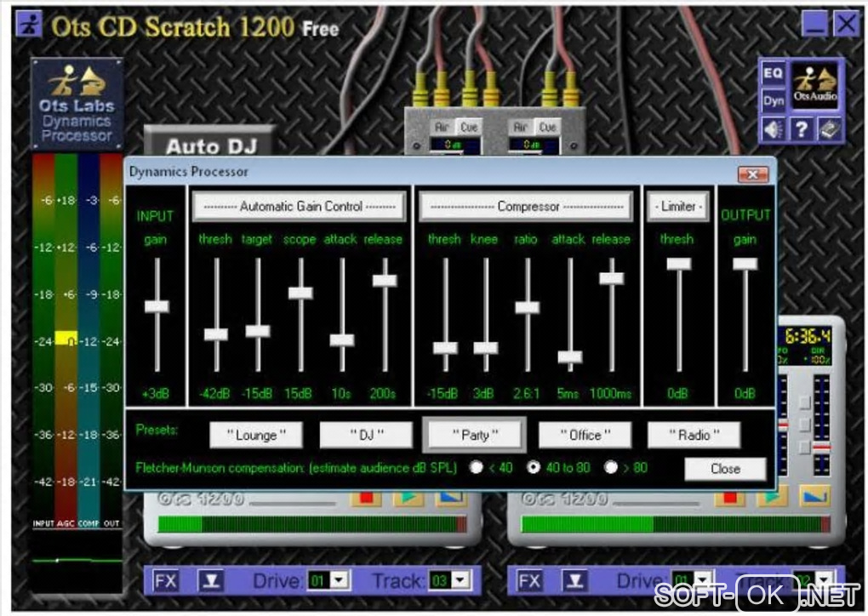Click the AGC release slider handle
The image size is (868, 616).
(x=384, y=280)
